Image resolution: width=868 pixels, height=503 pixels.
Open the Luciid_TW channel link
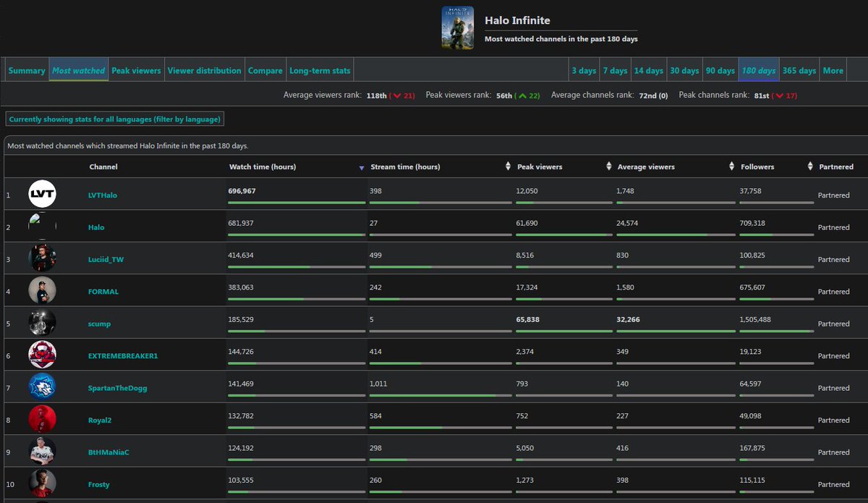(x=106, y=259)
